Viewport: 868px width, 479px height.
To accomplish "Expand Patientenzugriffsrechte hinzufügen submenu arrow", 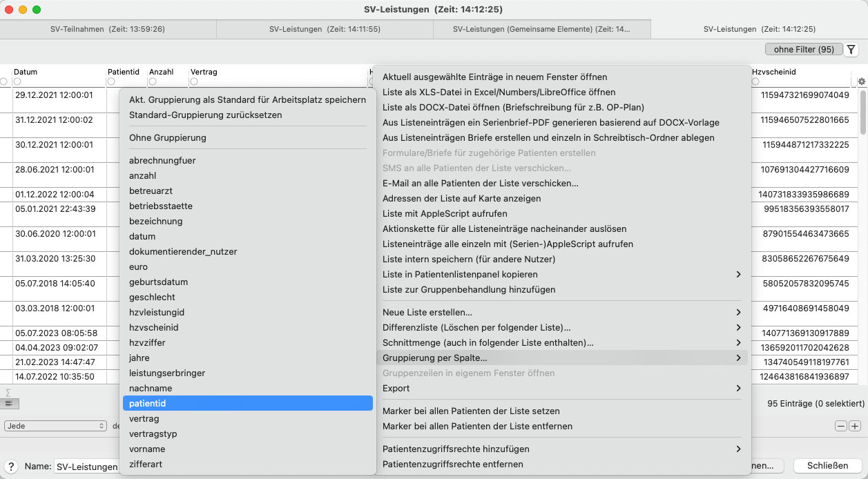I will 738,449.
